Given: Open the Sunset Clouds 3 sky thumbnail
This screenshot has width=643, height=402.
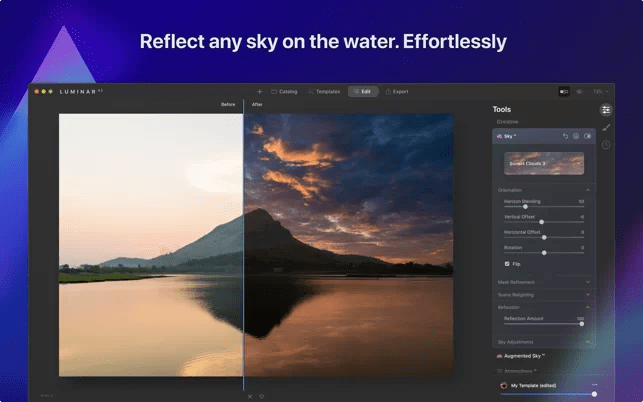Looking at the screenshot, I should tap(544, 163).
